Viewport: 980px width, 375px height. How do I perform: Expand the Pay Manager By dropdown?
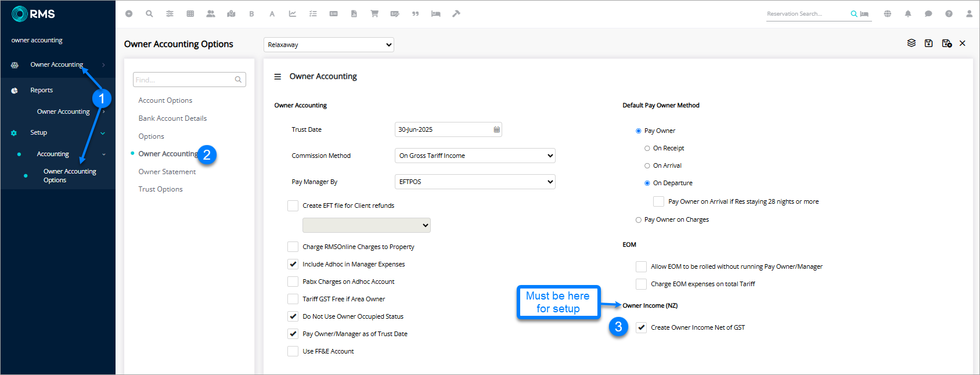coord(474,182)
